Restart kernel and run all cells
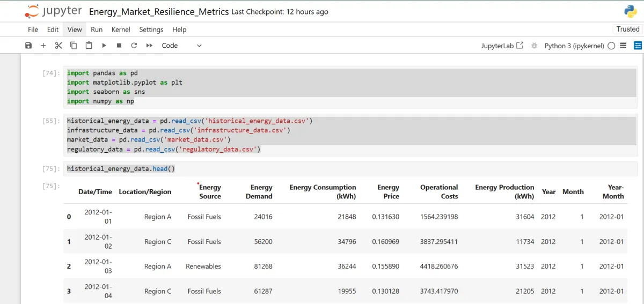This screenshot has width=644, height=304. 149,46
